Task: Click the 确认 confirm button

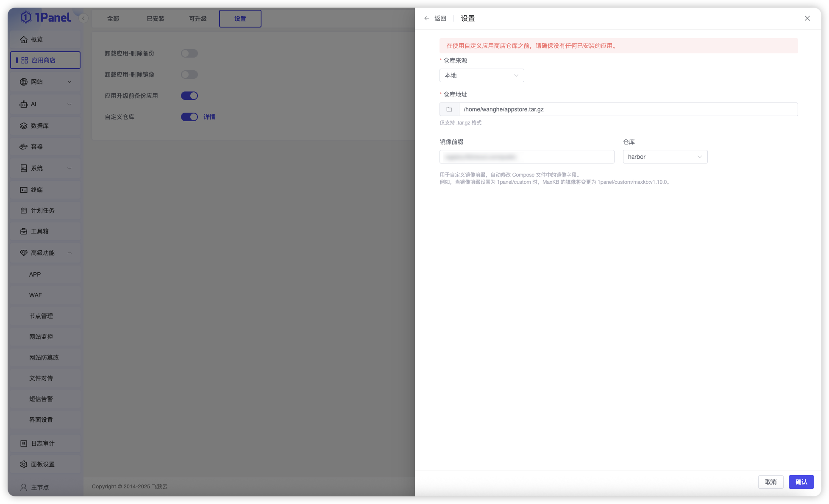Action: (801, 482)
